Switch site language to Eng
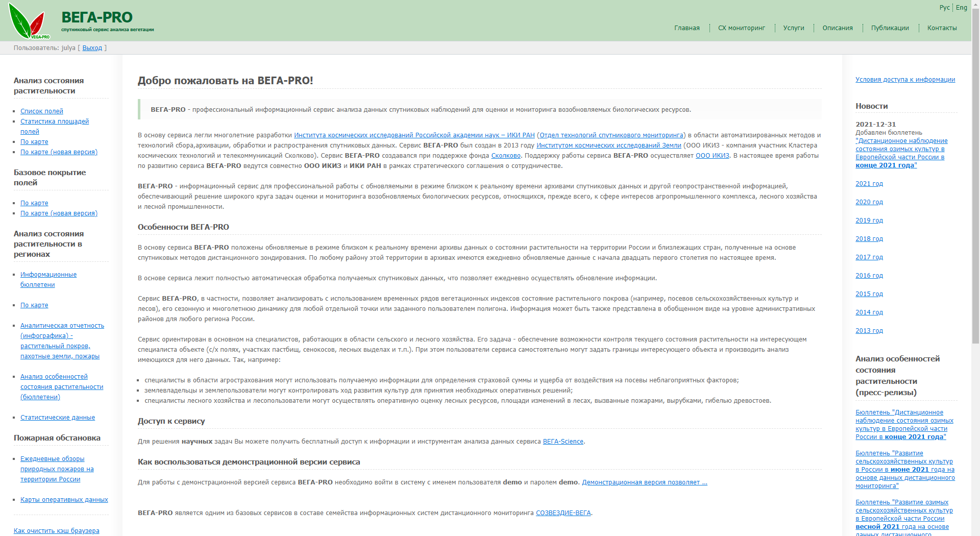The image size is (980, 536). (962, 8)
